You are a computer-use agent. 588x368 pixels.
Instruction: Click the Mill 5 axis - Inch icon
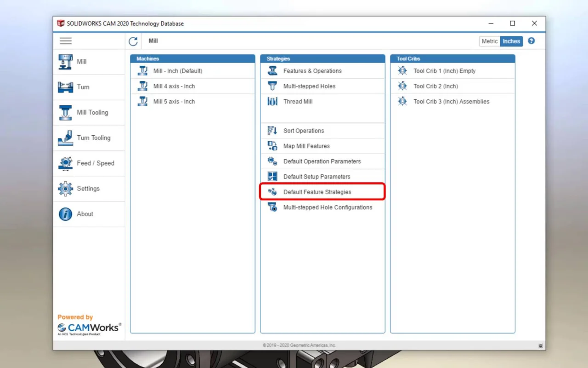tap(143, 102)
